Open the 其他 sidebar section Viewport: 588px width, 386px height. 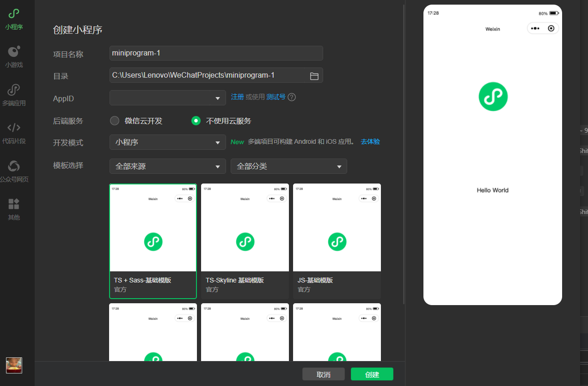(x=14, y=209)
